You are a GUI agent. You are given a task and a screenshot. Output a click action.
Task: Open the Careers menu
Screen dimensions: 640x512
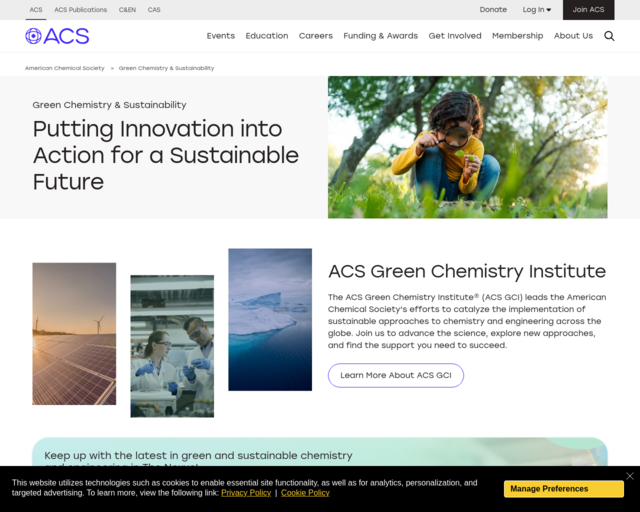pyautogui.click(x=316, y=36)
